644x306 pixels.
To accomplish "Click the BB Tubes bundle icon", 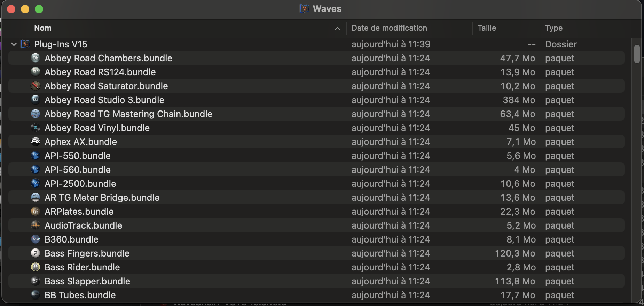I will [x=36, y=295].
